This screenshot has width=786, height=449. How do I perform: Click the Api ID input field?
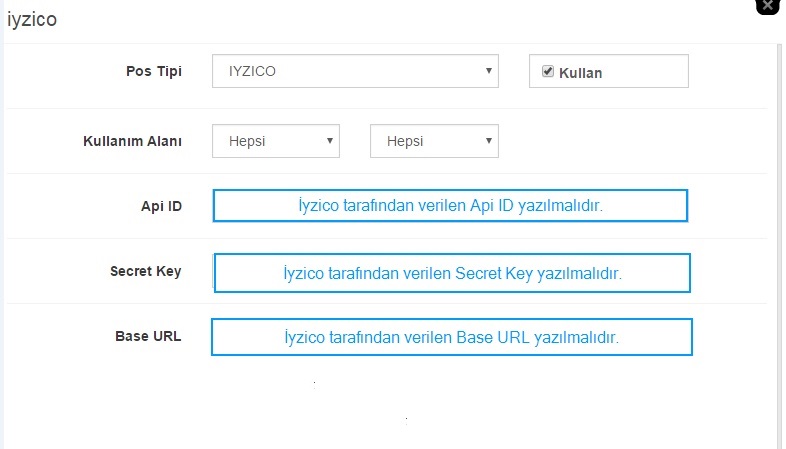click(x=450, y=205)
